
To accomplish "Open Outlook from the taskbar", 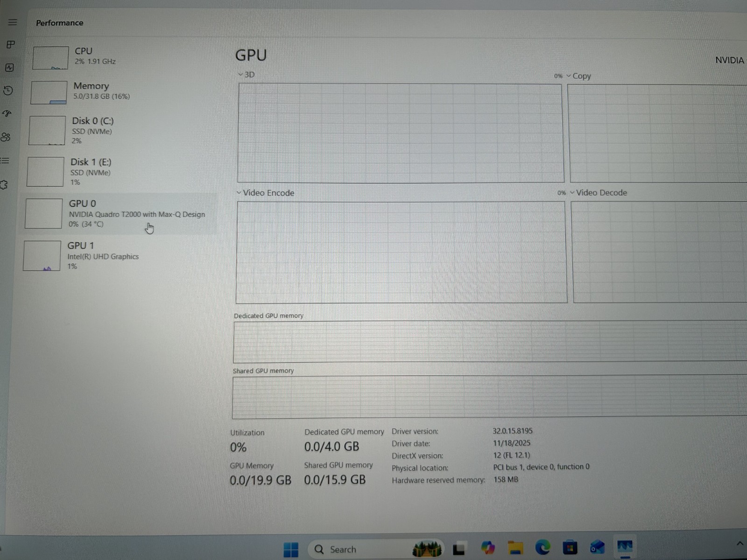I will [x=597, y=546].
